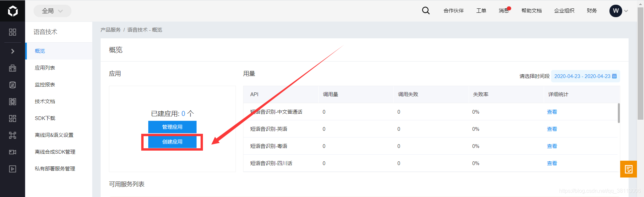Viewport: 644px width, 197px height.
Task: Click the page vertical scrollbar
Action: pos(640,63)
